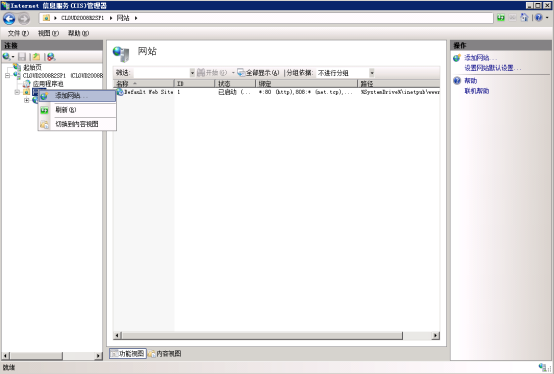The image size is (554, 374).
Task: Click the refresh icon beside address bar
Action: click(501, 18)
